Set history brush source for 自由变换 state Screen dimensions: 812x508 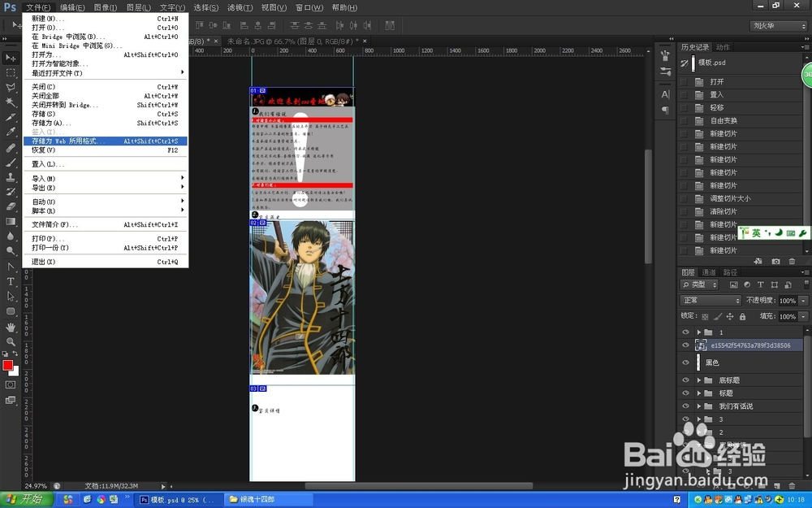(684, 121)
